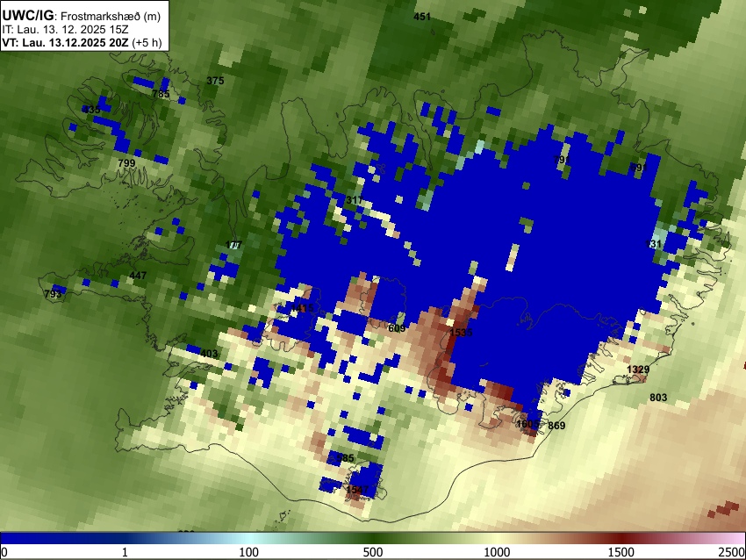Click the 435 value label in the Westfjords
This screenshot has width=746, height=560.
coord(92,110)
